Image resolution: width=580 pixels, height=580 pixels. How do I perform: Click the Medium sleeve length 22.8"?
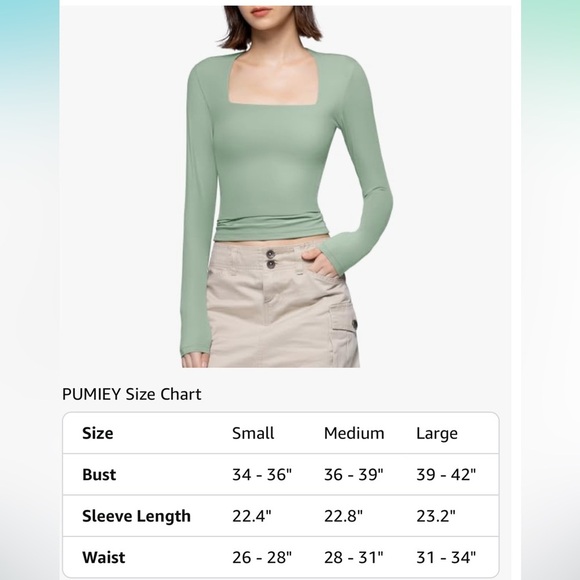[x=344, y=516]
